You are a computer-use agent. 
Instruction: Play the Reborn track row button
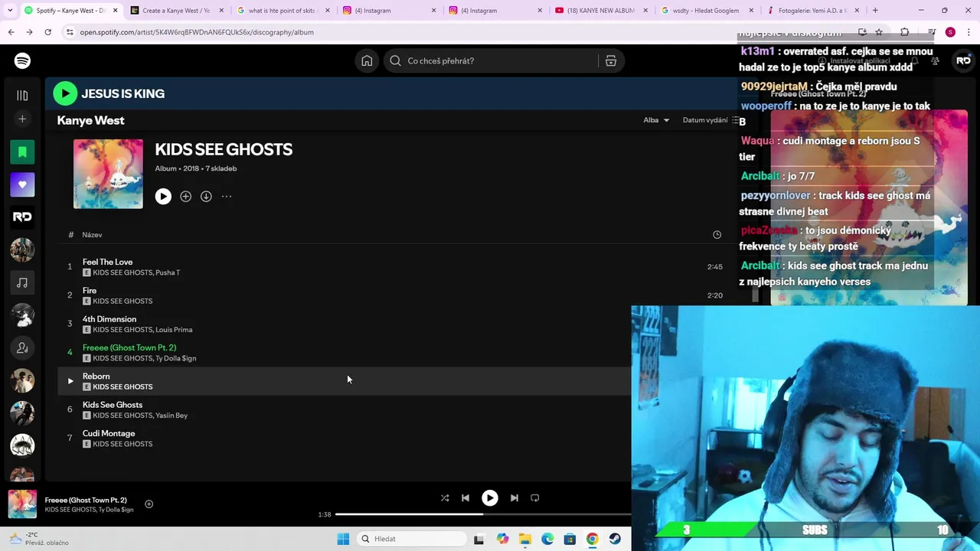point(70,380)
